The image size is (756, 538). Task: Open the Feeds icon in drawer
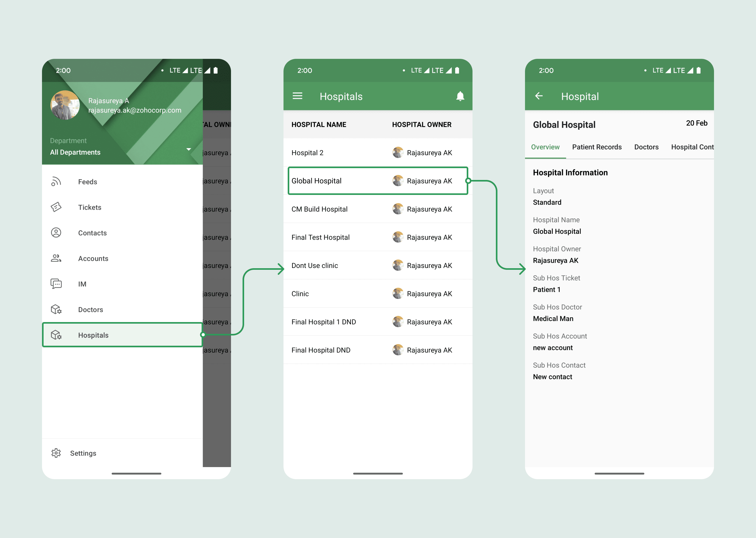point(56,182)
